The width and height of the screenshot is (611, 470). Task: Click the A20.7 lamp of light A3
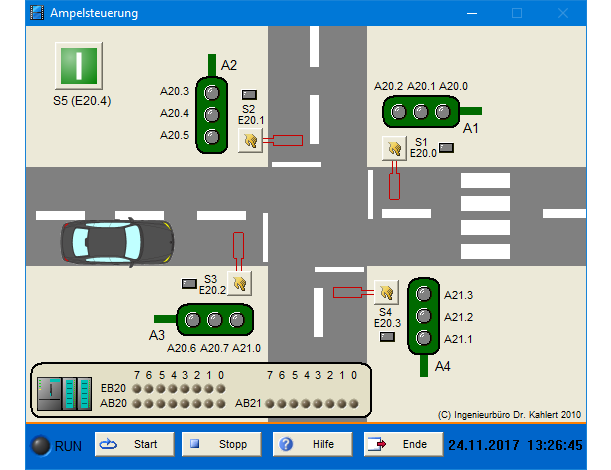(214, 320)
